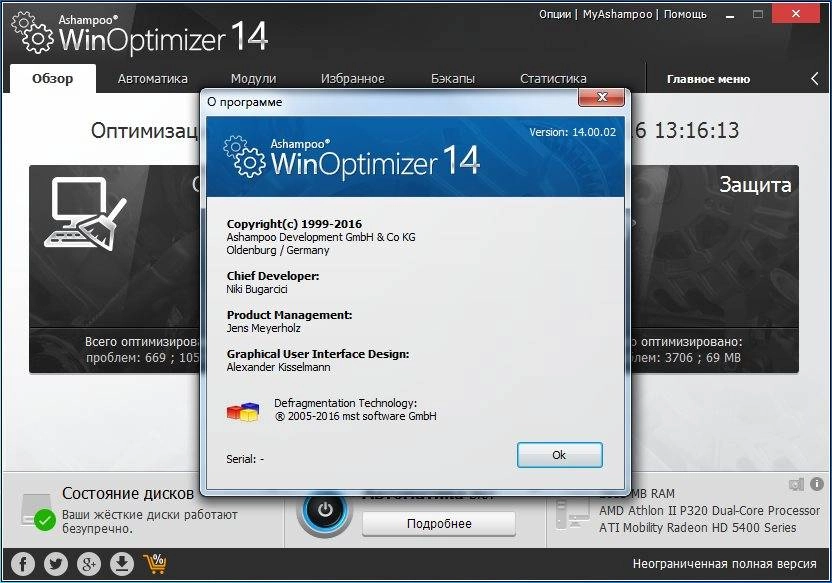Click the ATI Mobility Radeon HD 5400 text
The height and width of the screenshot is (583, 832).
(x=697, y=528)
